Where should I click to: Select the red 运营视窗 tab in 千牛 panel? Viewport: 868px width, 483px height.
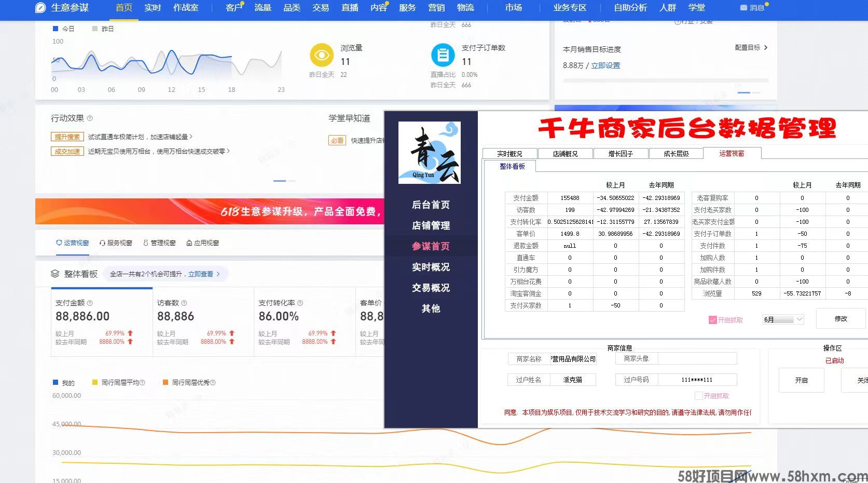pos(732,153)
